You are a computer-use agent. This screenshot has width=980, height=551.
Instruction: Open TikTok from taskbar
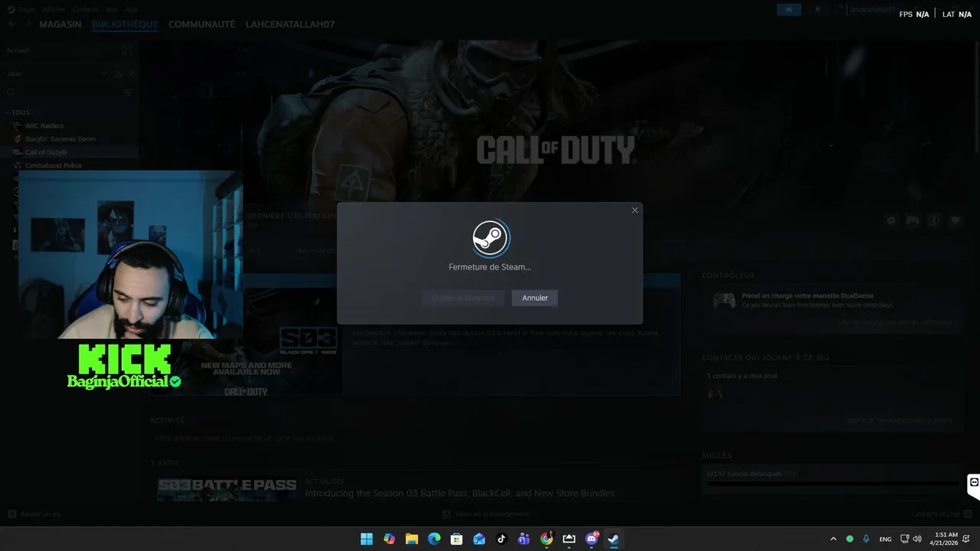501,539
